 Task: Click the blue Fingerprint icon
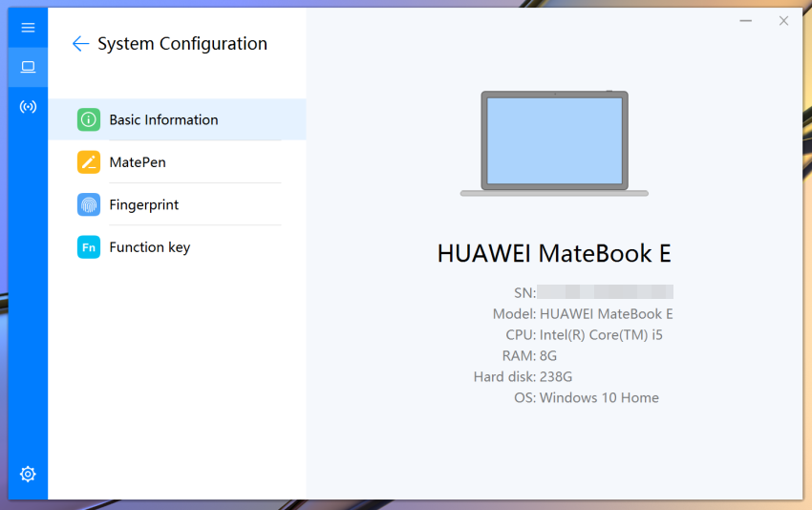(x=89, y=204)
